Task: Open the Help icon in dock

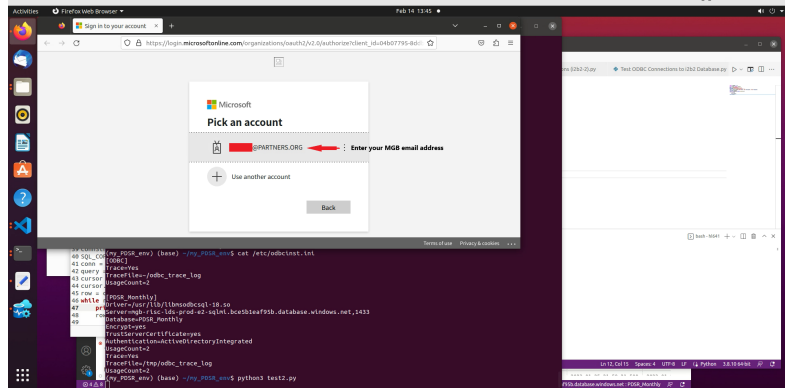Action: [x=23, y=198]
